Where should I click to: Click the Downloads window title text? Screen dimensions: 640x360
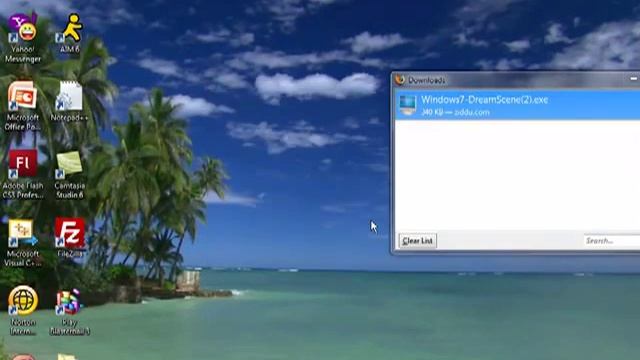click(427, 80)
